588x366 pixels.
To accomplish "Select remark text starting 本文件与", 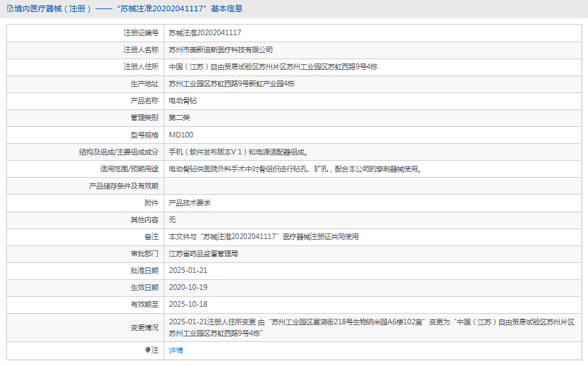I will pos(264,237).
